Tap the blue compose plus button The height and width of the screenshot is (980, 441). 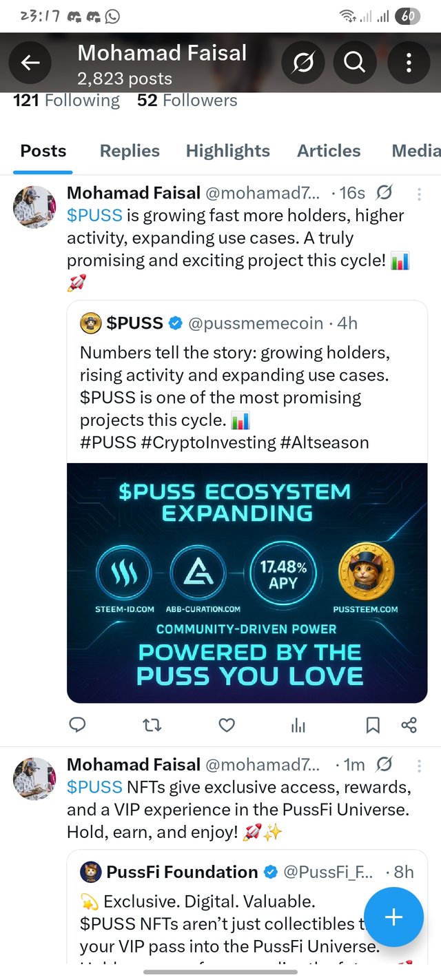tap(393, 917)
